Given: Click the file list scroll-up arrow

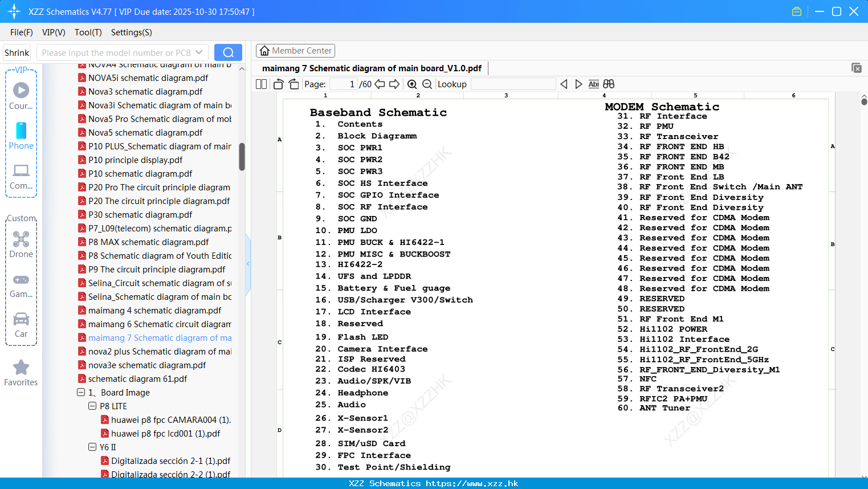Looking at the screenshot, I should click(x=242, y=69).
